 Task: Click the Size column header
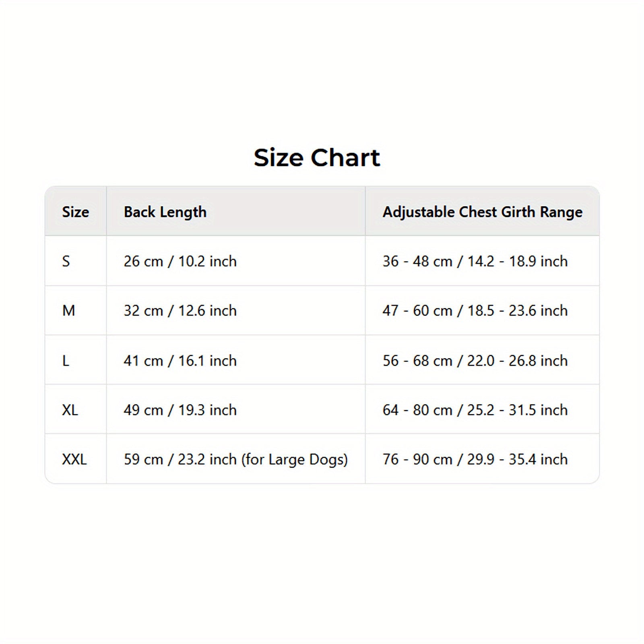coord(75,212)
